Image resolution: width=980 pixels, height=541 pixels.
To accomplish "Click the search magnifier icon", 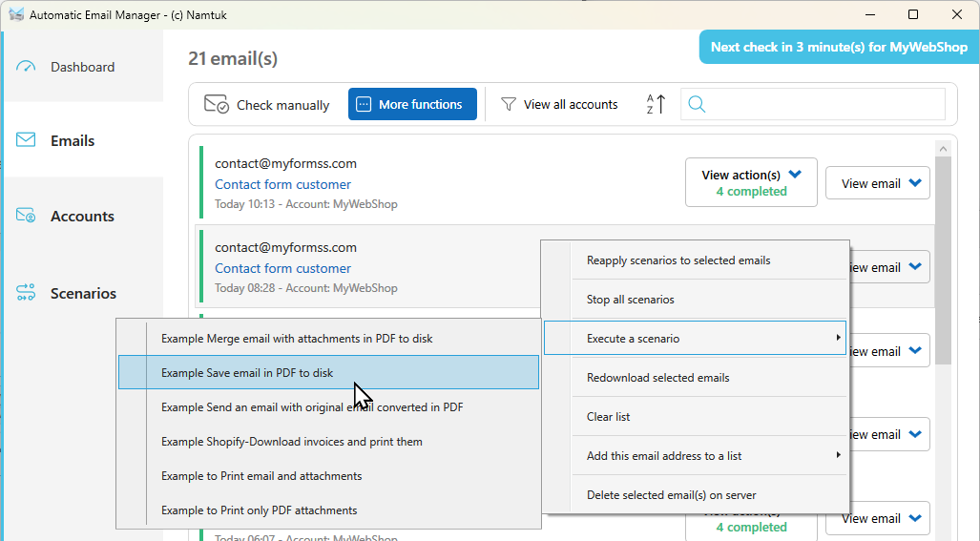I will 697,104.
